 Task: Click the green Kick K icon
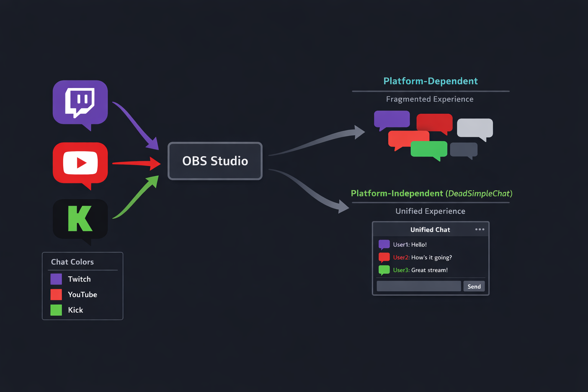tap(80, 219)
